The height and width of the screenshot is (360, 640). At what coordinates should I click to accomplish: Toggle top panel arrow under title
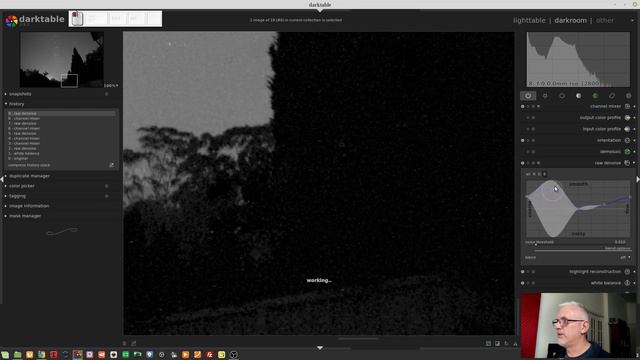pyautogui.click(x=320, y=10)
